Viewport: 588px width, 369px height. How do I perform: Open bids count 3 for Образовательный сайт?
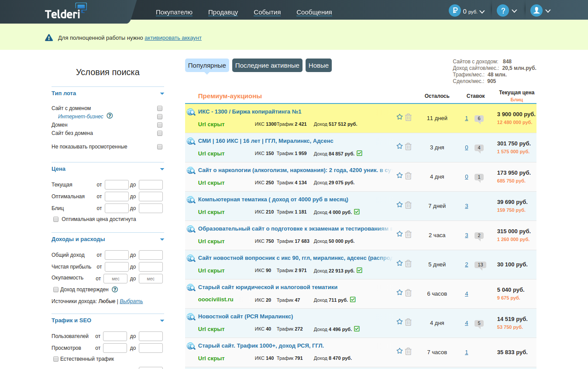tap(467, 235)
